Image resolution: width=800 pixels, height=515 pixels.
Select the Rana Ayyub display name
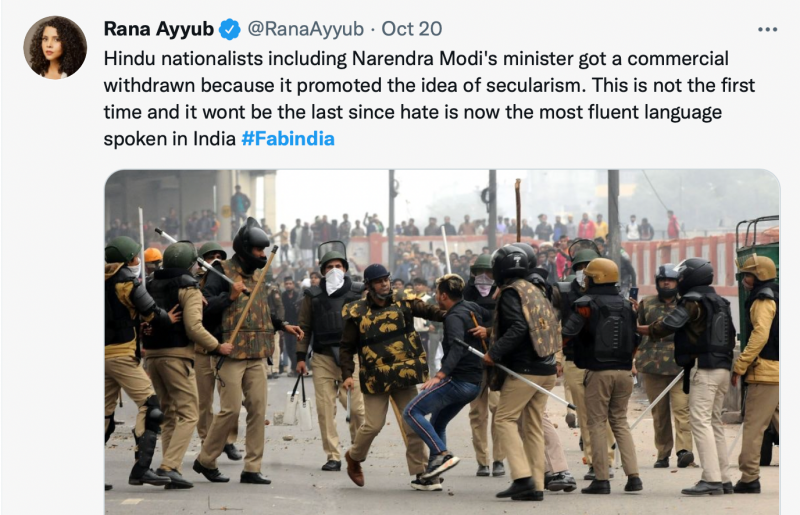(159, 29)
